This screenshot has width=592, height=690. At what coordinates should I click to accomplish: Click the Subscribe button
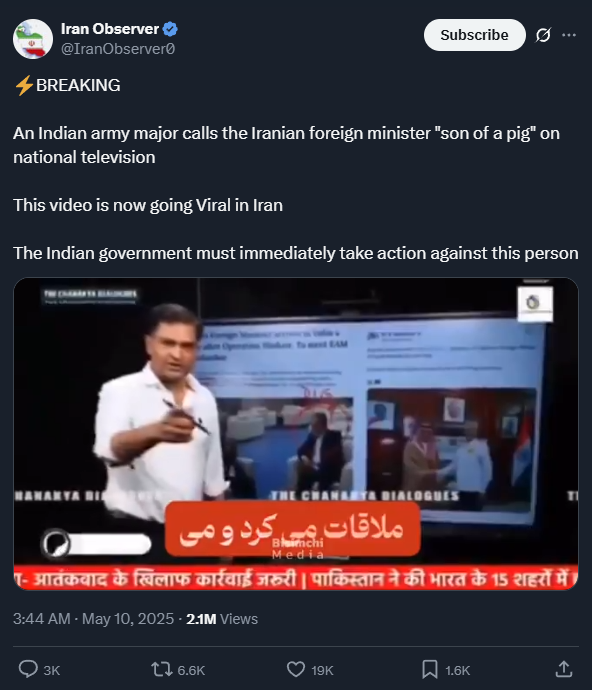pos(474,35)
